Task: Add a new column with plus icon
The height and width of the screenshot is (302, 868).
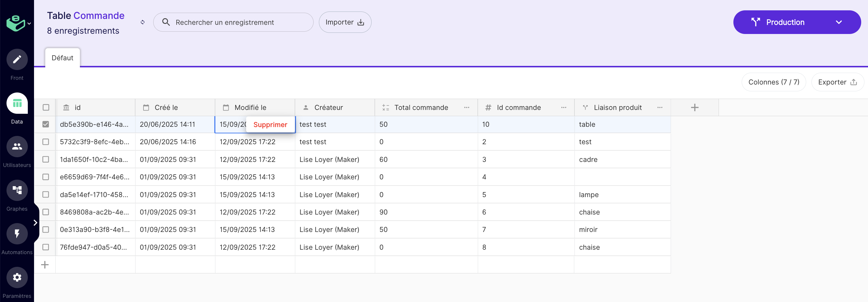Action: [694, 107]
